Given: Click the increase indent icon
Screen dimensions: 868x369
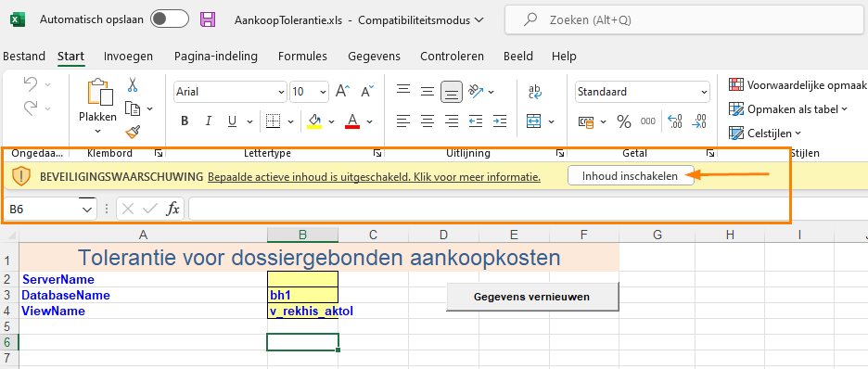Looking at the screenshot, I should click(500, 121).
